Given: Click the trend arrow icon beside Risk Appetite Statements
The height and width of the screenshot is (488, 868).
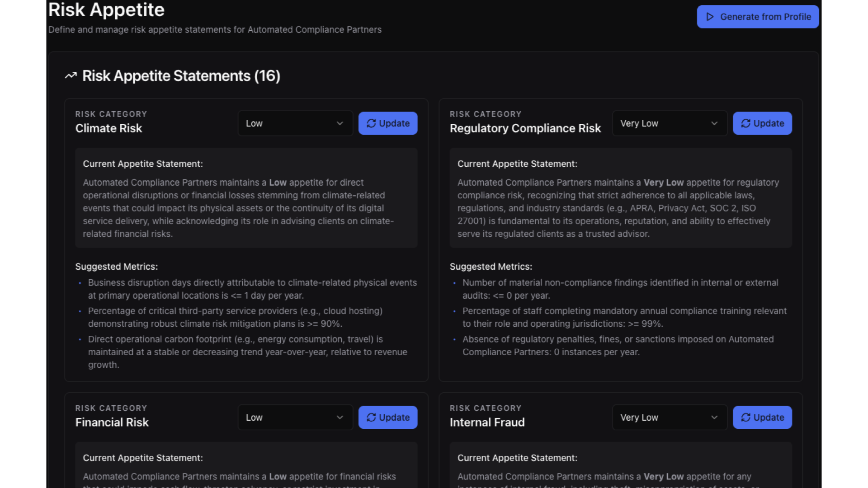Looking at the screenshot, I should tap(71, 76).
